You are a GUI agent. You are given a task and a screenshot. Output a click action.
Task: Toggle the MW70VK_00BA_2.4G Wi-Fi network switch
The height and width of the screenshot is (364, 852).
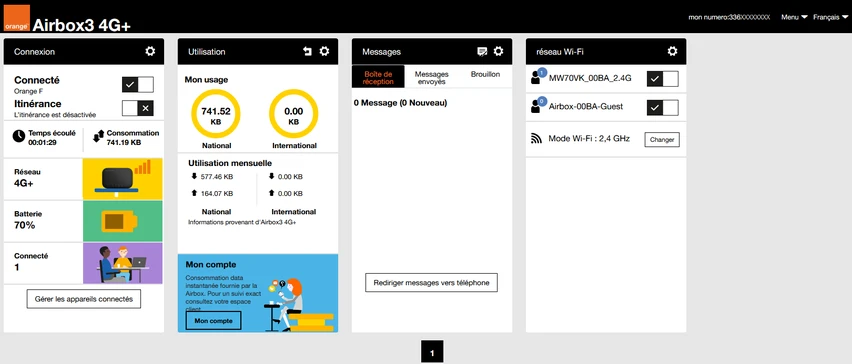click(662, 79)
